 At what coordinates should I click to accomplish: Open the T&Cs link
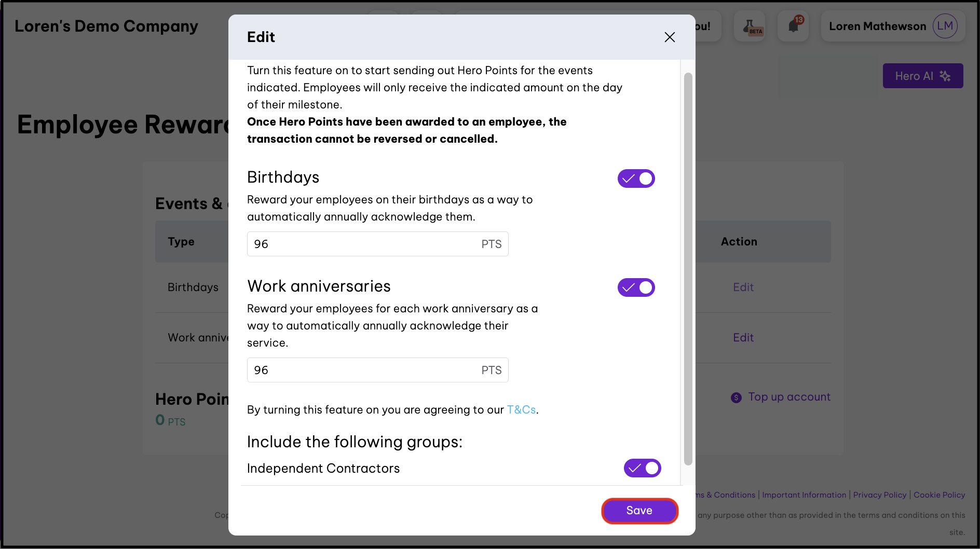[x=521, y=410]
